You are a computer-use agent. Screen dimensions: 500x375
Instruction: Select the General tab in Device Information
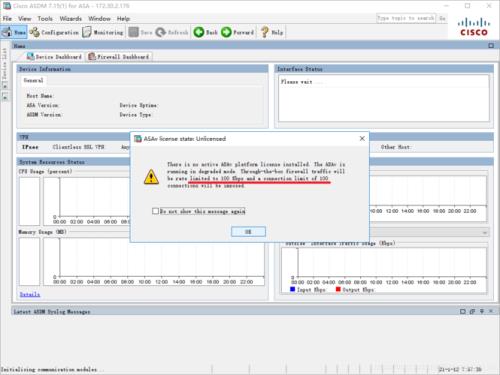(33, 80)
